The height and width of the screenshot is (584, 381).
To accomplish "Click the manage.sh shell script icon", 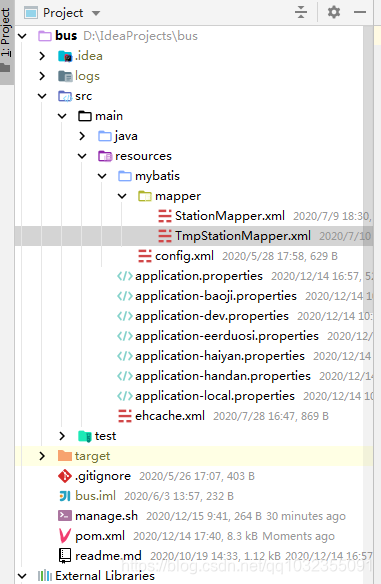I will coord(65,516).
